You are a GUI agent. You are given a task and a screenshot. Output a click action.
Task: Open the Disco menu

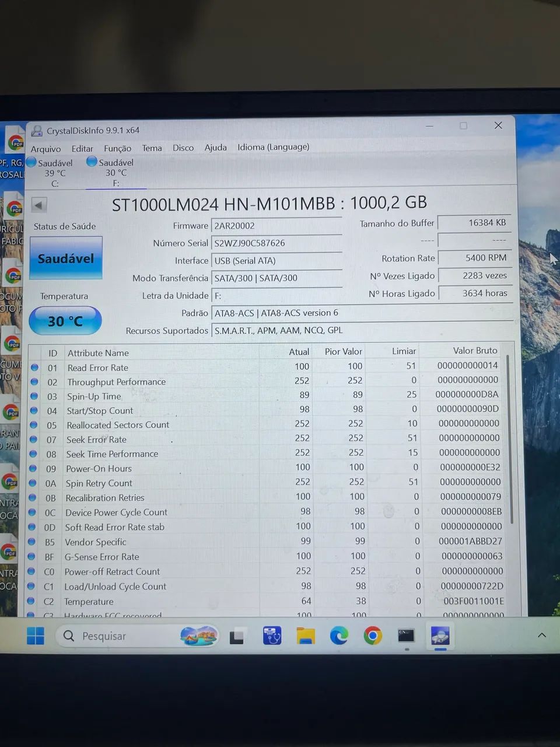click(183, 148)
